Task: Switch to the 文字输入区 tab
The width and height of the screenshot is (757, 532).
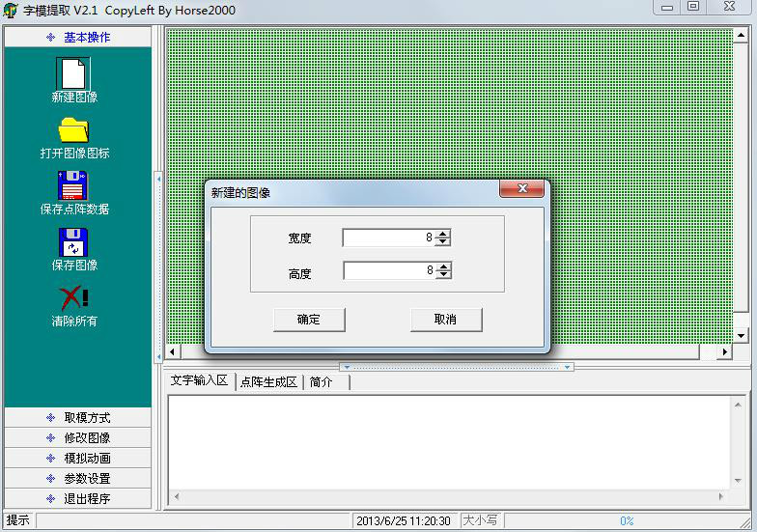Action: pyautogui.click(x=199, y=380)
